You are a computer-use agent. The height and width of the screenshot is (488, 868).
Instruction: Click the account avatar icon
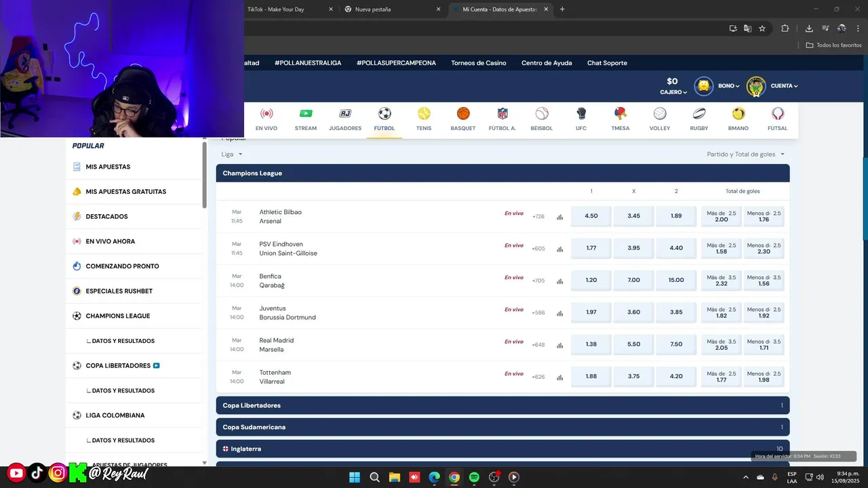(x=756, y=86)
